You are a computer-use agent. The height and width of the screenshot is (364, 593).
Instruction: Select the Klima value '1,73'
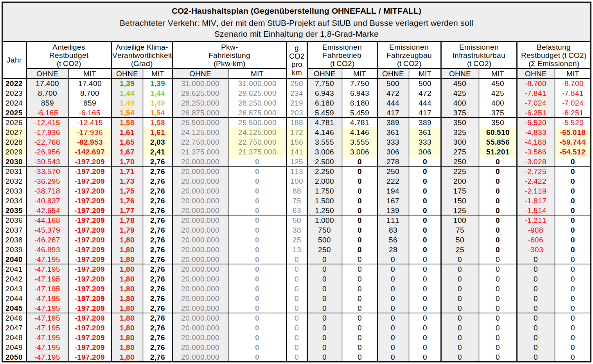click(x=127, y=181)
